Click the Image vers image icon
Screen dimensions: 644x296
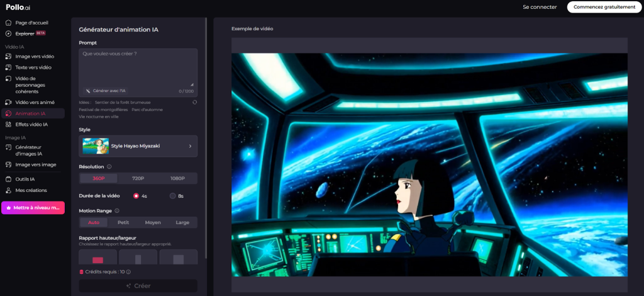[8, 164]
